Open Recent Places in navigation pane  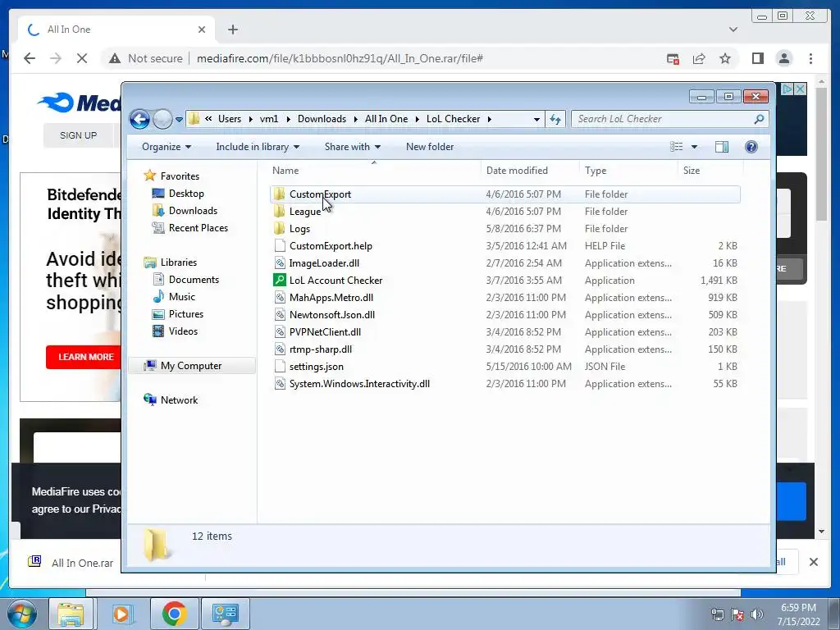click(x=199, y=228)
